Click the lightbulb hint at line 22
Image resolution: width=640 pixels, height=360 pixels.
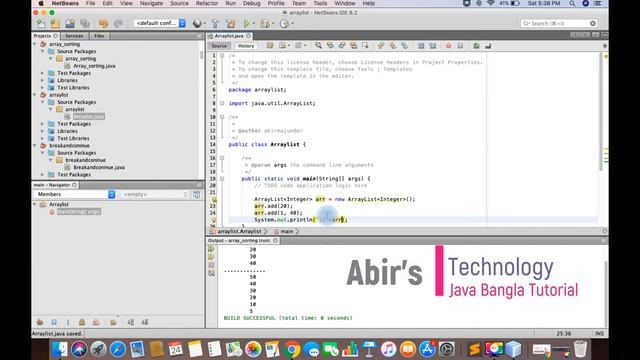tap(214, 200)
